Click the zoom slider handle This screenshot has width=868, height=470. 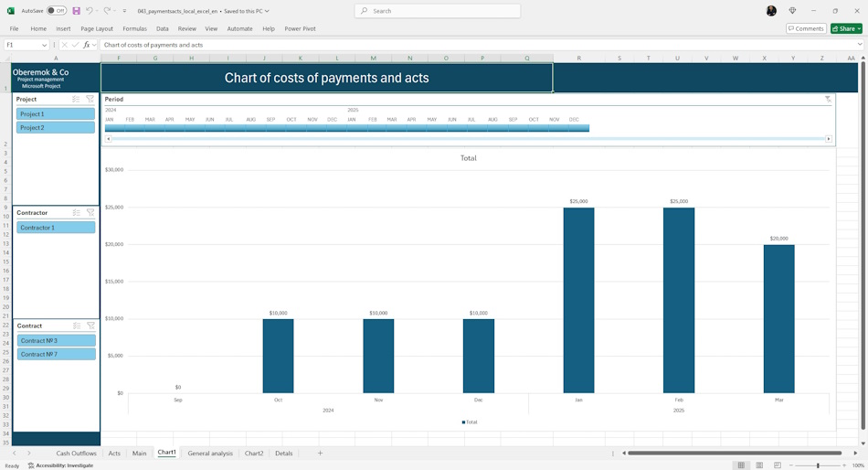tap(818, 465)
